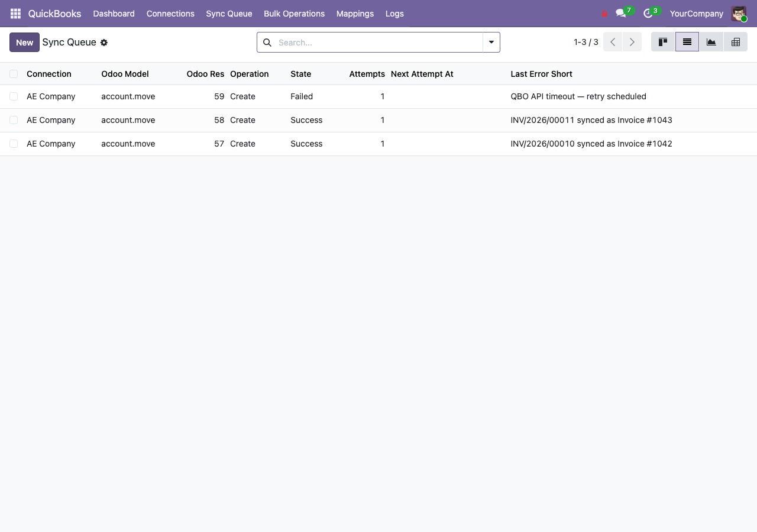This screenshot has width=757, height=532.
Task: Switch to Graph view
Action: click(x=711, y=42)
